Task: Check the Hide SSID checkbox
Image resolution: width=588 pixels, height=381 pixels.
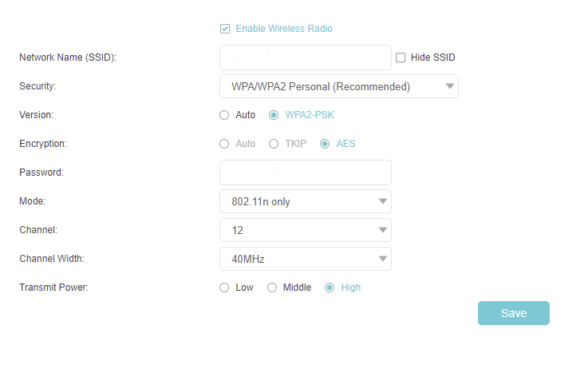Action: (x=401, y=58)
